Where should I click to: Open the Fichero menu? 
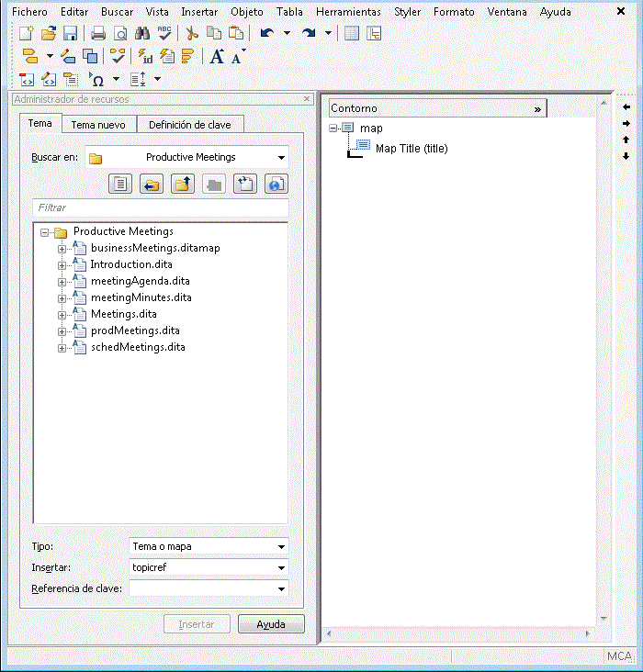tap(29, 12)
